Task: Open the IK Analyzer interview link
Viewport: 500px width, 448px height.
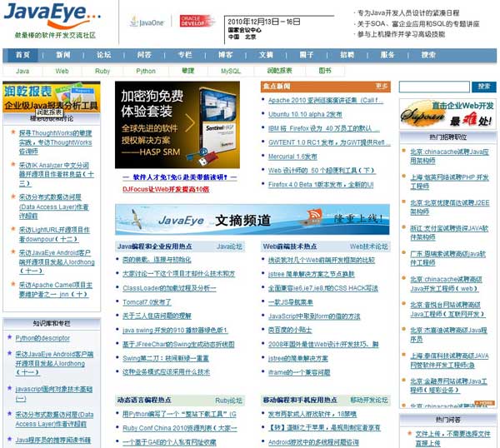Action: point(57,174)
